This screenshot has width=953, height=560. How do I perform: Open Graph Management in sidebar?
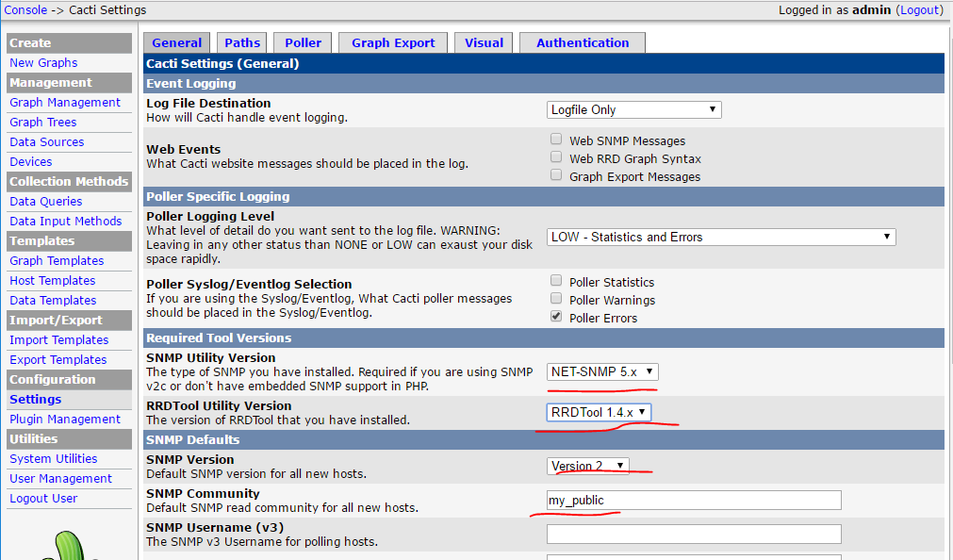pyautogui.click(x=65, y=102)
